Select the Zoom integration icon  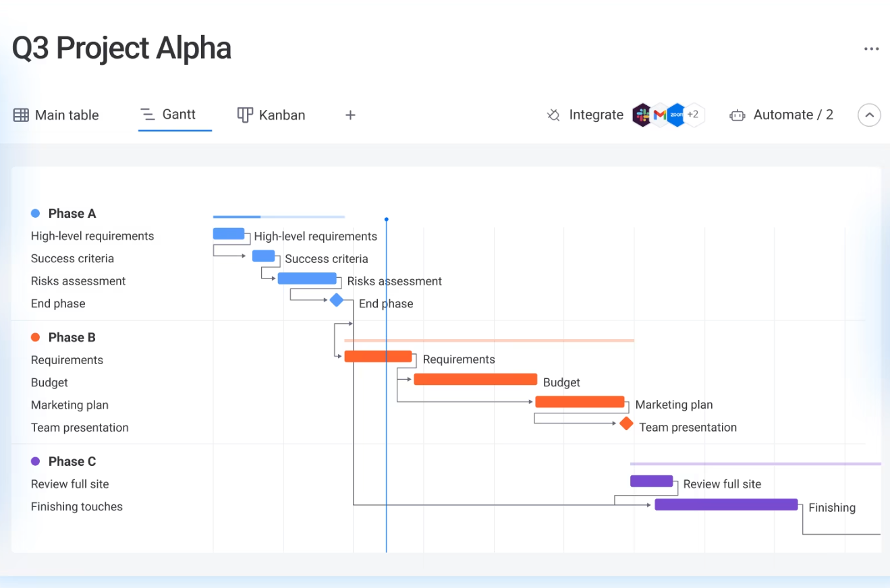(x=677, y=115)
